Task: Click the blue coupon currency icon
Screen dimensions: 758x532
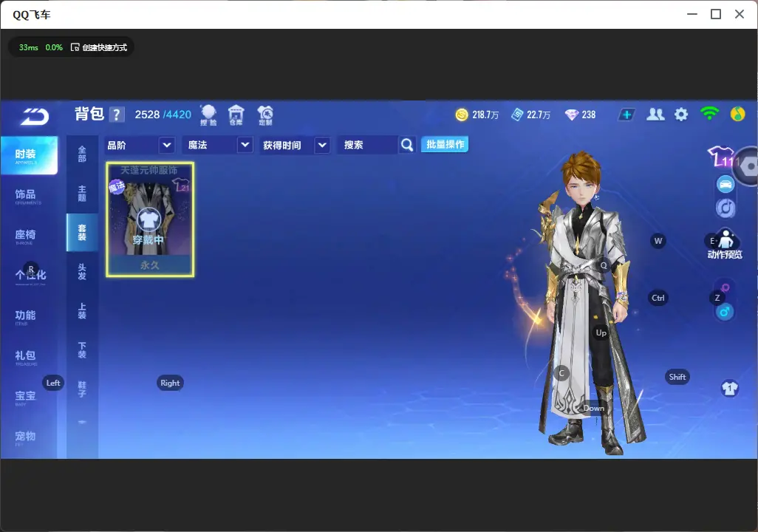Action: [517, 115]
